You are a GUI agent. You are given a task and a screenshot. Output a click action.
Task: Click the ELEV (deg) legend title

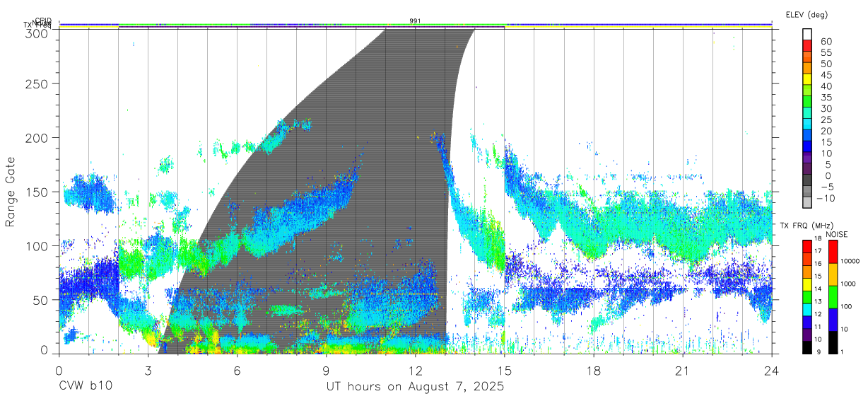(807, 14)
